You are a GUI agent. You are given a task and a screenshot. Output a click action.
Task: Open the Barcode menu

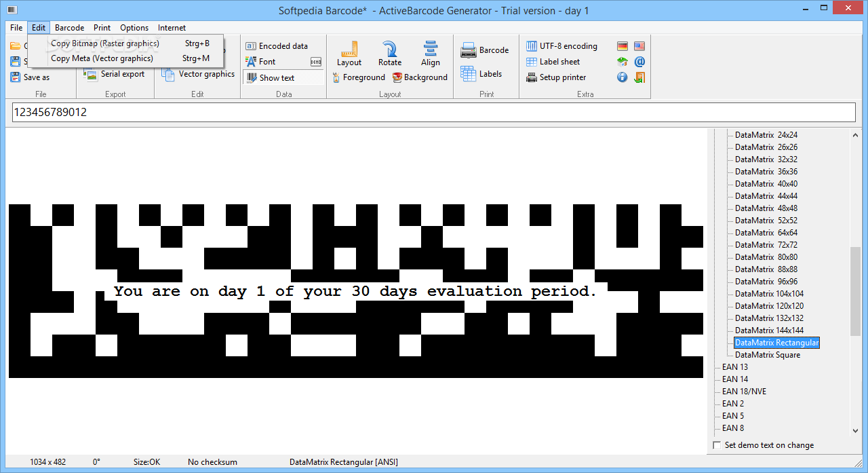(x=69, y=28)
